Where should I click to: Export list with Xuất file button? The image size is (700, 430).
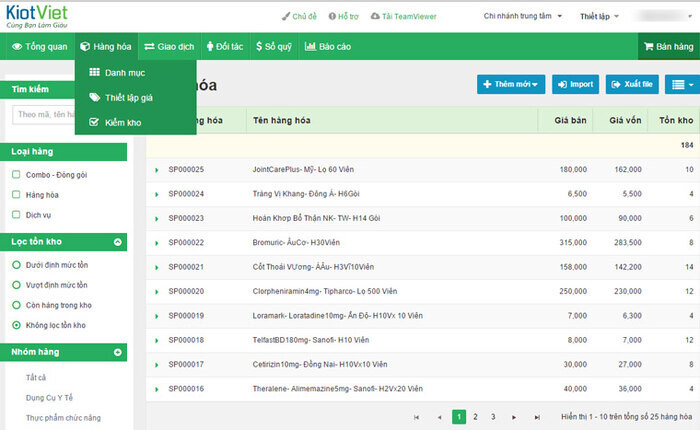631,85
